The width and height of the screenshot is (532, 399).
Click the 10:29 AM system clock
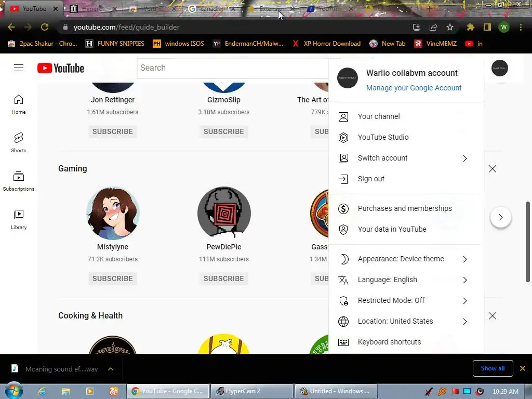pyautogui.click(x=505, y=392)
